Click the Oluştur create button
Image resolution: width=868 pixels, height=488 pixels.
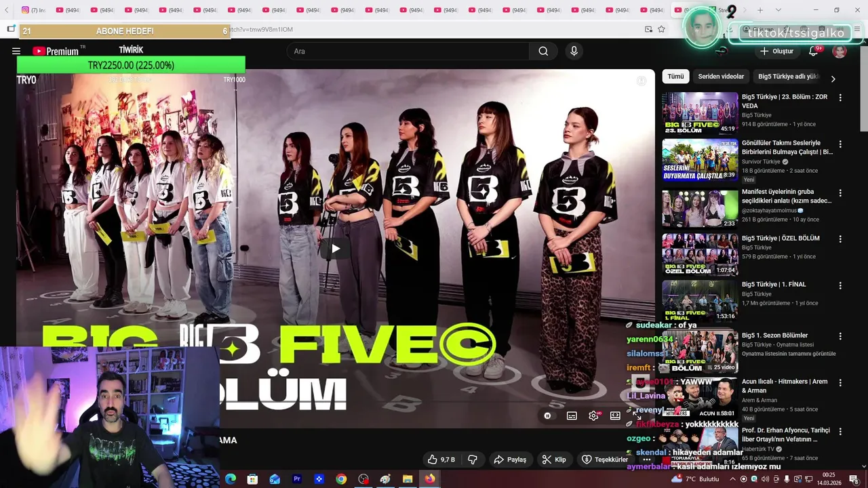[x=776, y=51]
